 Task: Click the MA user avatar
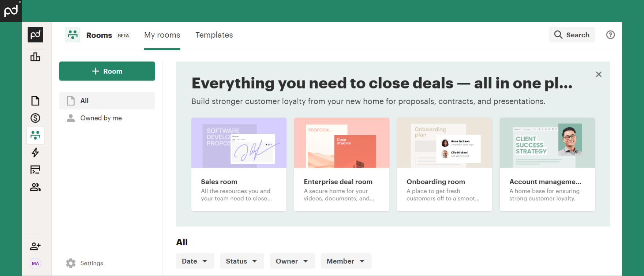click(35, 264)
